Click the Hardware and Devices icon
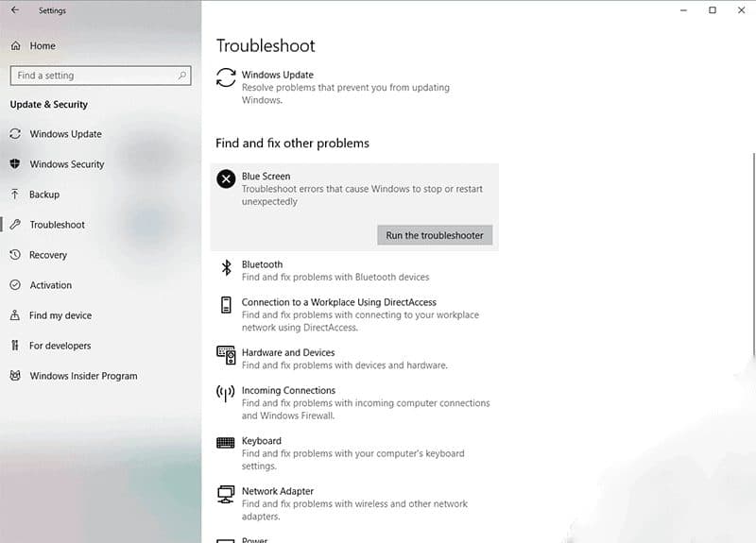 pos(226,356)
